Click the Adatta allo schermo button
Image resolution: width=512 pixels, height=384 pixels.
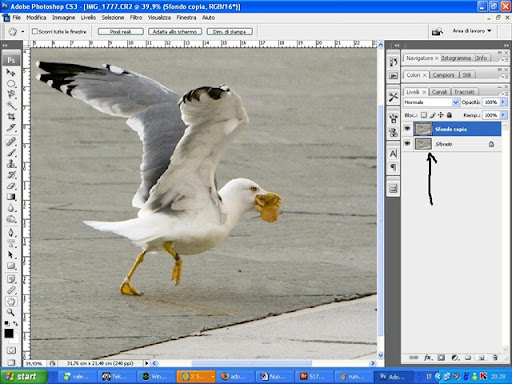[175, 32]
